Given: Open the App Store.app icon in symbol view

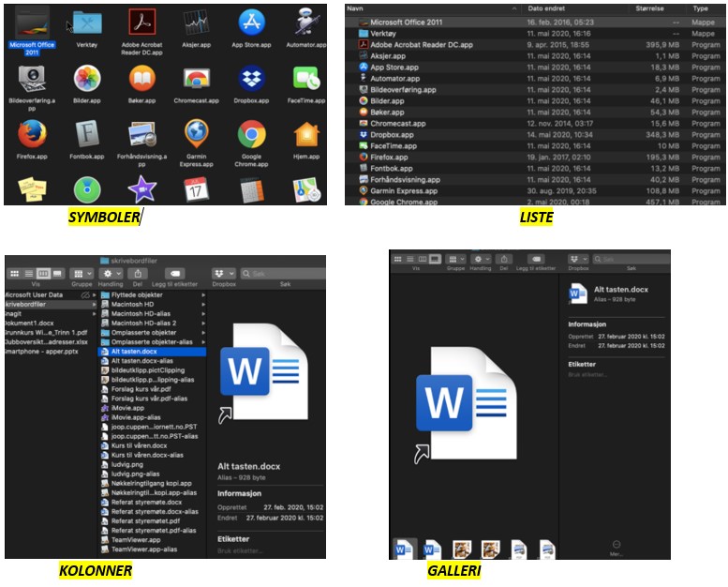Looking at the screenshot, I should 250,23.
